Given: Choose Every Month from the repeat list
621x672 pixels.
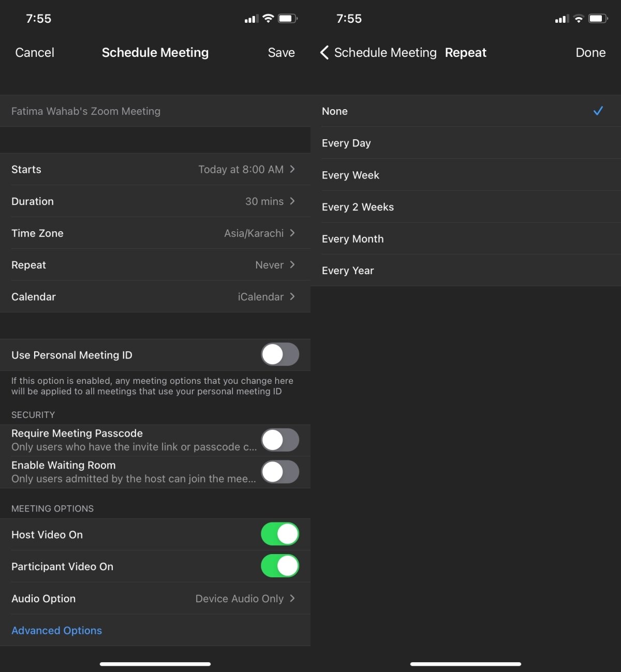Looking at the screenshot, I should pyautogui.click(x=352, y=239).
